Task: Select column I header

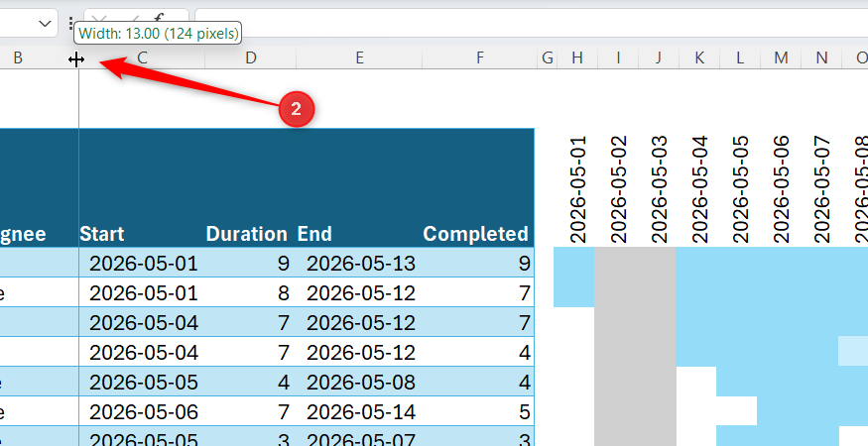Action: coord(618,57)
